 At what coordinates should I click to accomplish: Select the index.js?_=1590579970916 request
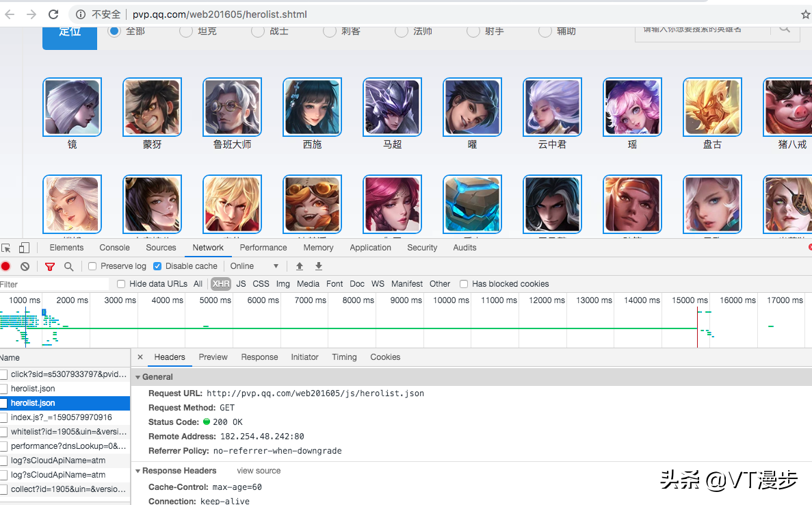click(x=65, y=417)
